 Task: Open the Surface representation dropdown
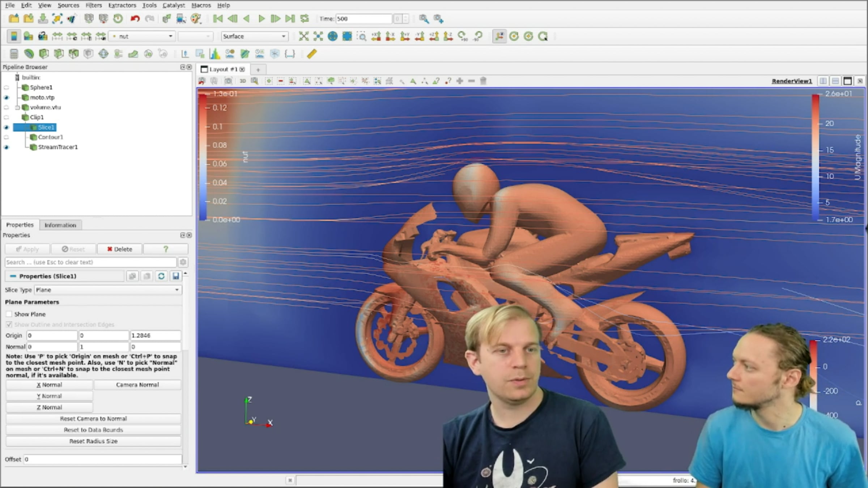(255, 37)
